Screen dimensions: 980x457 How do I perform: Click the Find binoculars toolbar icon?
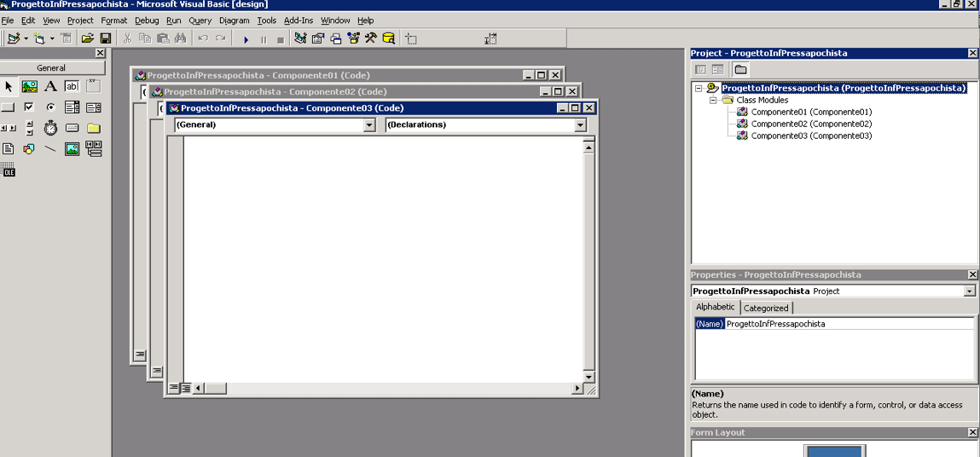(x=181, y=38)
